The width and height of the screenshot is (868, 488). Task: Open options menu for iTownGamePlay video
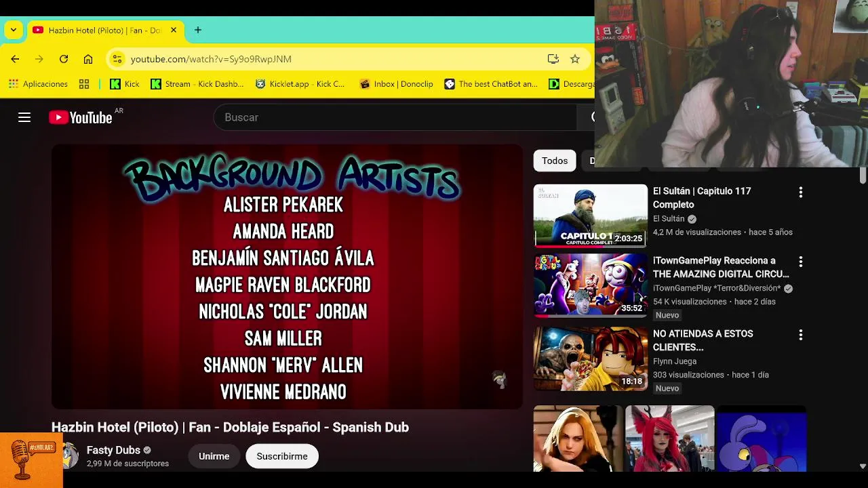click(801, 262)
